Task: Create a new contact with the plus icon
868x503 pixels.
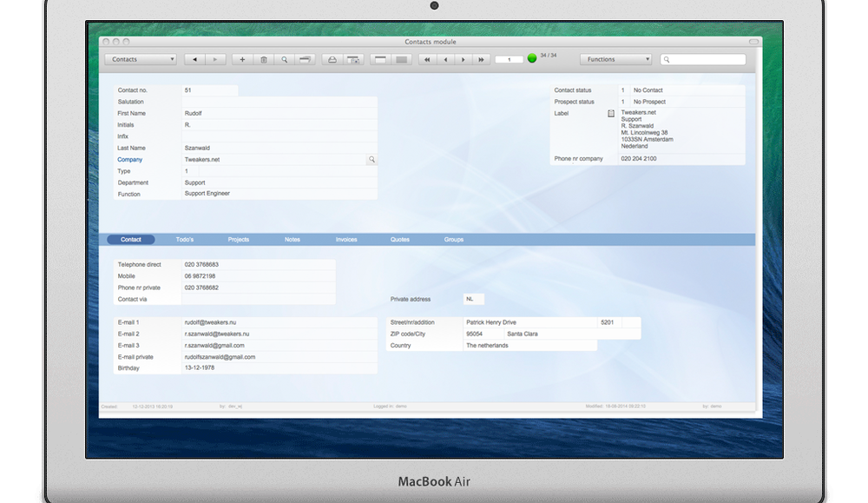Action: coord(242,59)
